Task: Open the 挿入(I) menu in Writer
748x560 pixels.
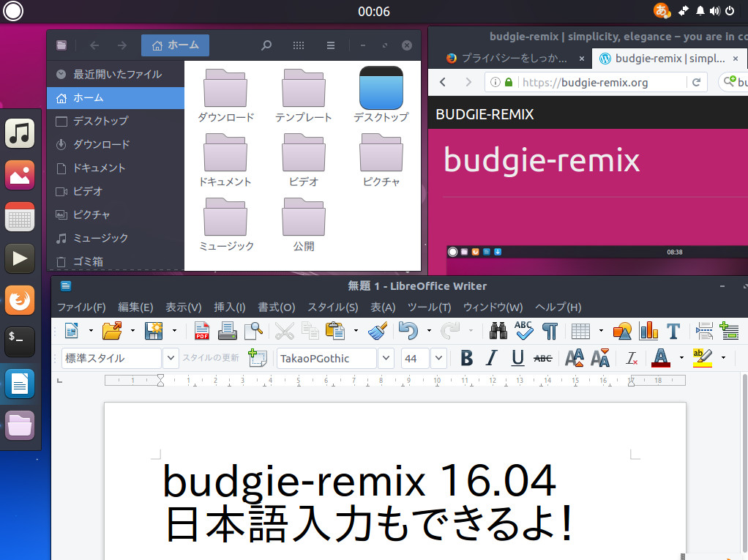Action: click(230, 307)
